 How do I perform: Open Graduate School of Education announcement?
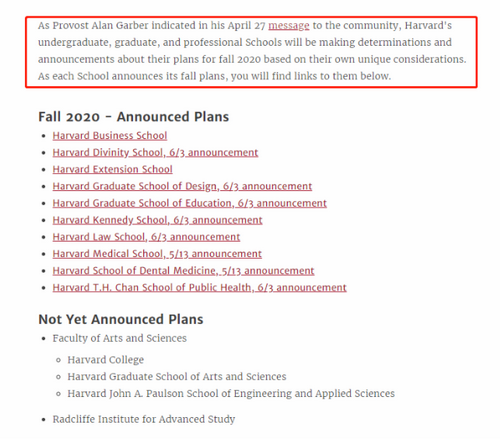[189, 203]
